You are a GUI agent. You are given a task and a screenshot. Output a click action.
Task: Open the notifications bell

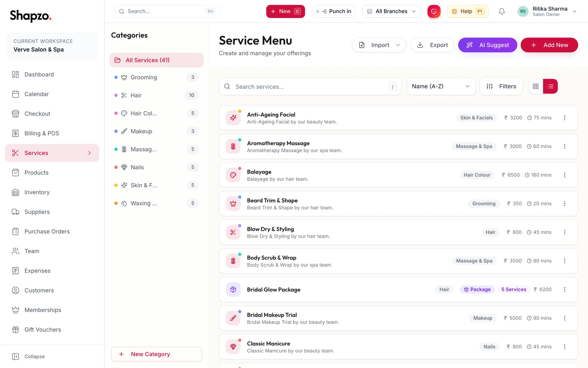point(502,11)
